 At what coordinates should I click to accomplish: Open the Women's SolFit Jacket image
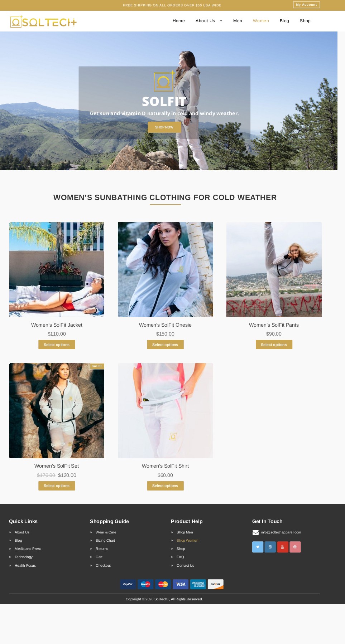pos(57,269)
